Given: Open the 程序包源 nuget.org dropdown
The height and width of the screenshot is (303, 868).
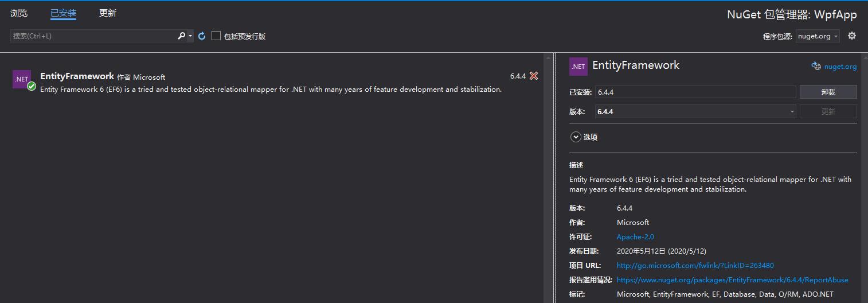Looking at the screenshot, I should [x=818, y=36].
